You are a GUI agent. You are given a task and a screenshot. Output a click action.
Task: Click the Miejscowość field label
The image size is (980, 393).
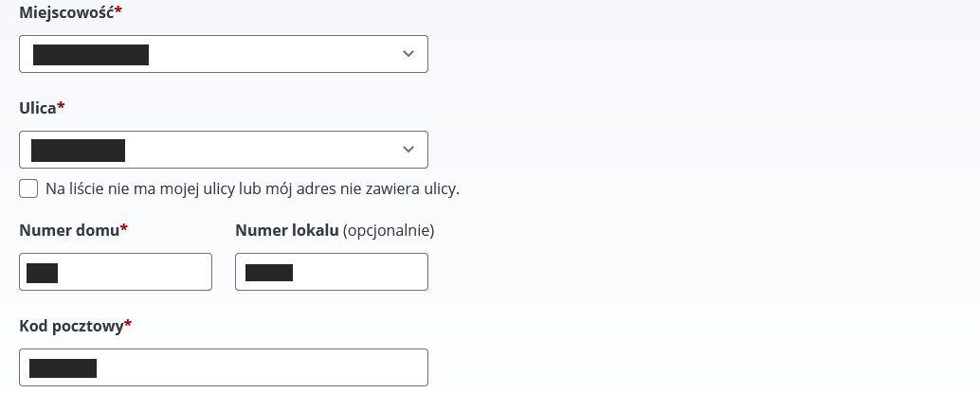click(66, 12)
